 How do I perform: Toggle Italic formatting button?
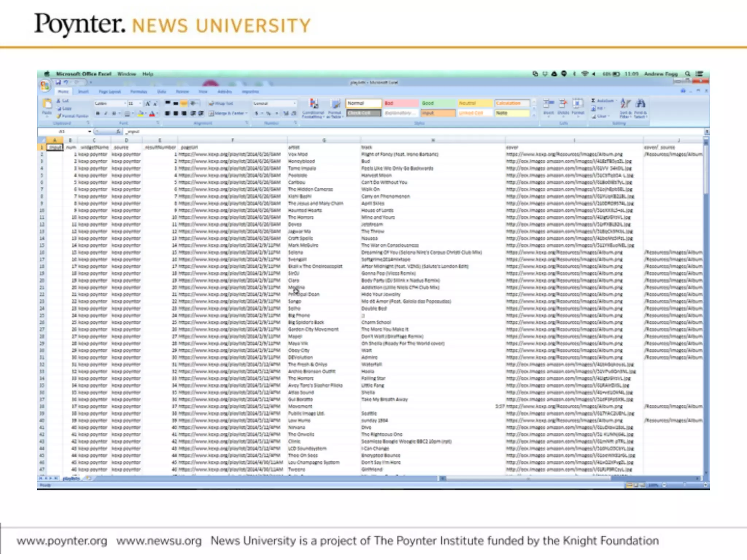[x=106, y=113]
